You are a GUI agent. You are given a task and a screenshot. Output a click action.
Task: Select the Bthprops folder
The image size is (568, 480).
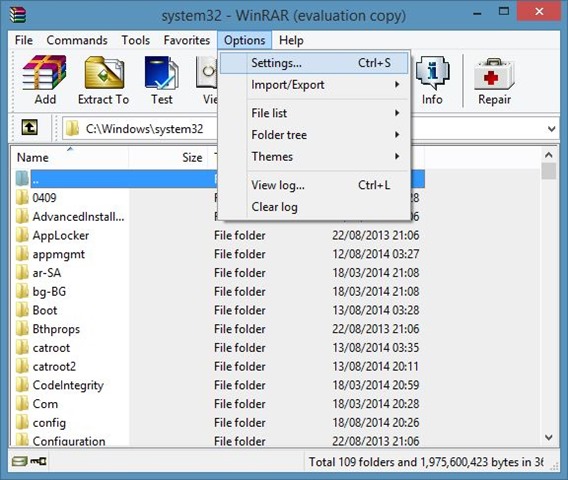tap(56, 329)
